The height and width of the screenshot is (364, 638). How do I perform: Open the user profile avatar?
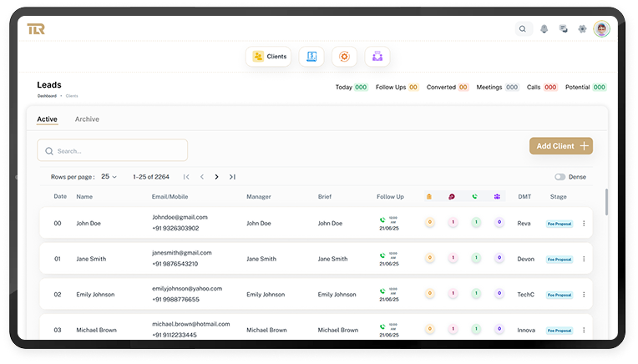click(x=602, y=29)
